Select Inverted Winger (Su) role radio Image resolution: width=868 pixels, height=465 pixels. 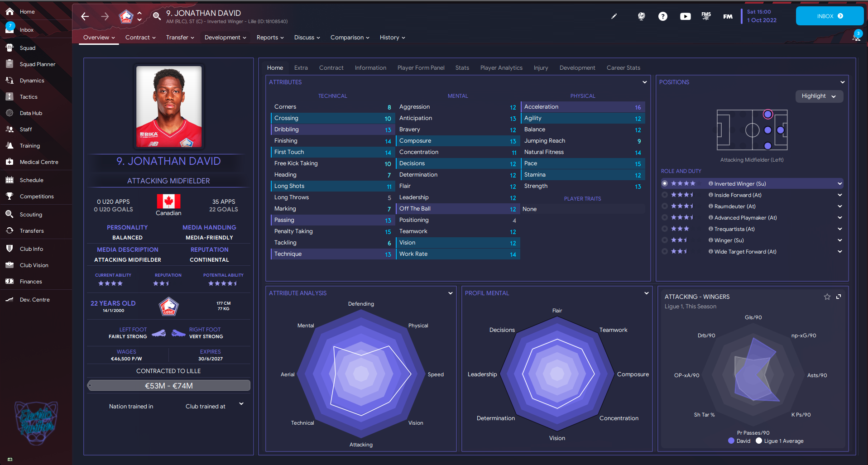coord(665,183)
